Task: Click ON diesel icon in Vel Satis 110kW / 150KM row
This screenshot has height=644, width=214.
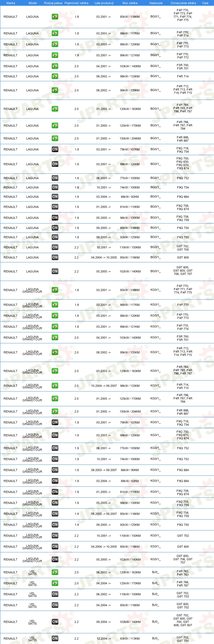Action: (55, 594)
